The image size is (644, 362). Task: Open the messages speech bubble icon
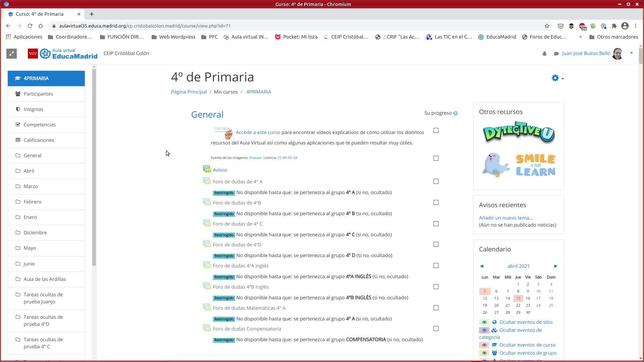[556, 54]
